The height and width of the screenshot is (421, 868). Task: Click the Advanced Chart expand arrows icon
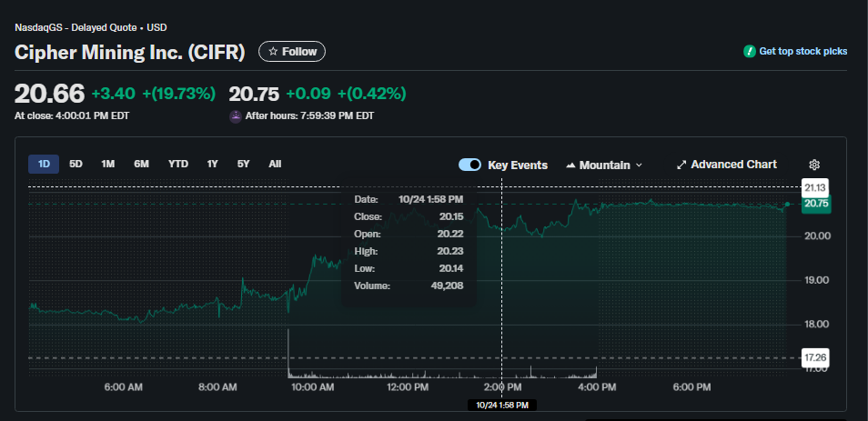click(x=681, y=165)
